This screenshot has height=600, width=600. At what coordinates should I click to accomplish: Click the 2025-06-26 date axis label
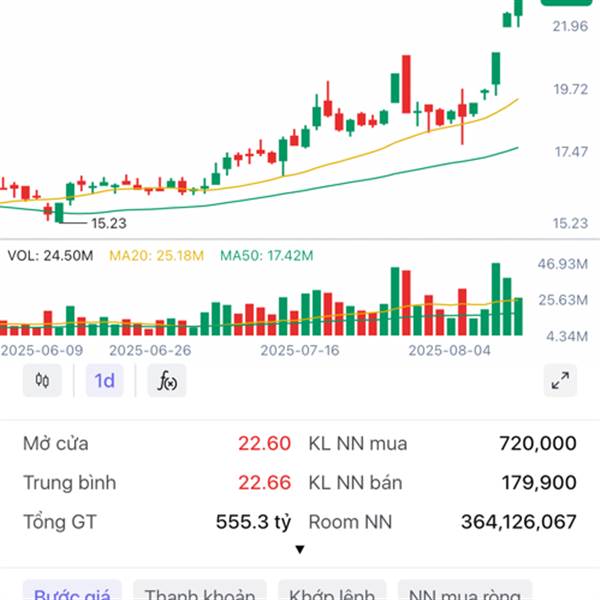150,351
